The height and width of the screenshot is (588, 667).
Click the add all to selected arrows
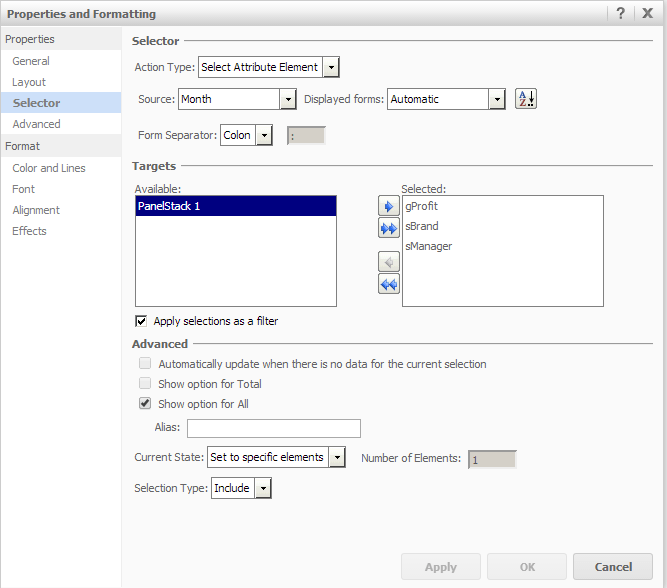pyautogui.click(x=389, y=228)
